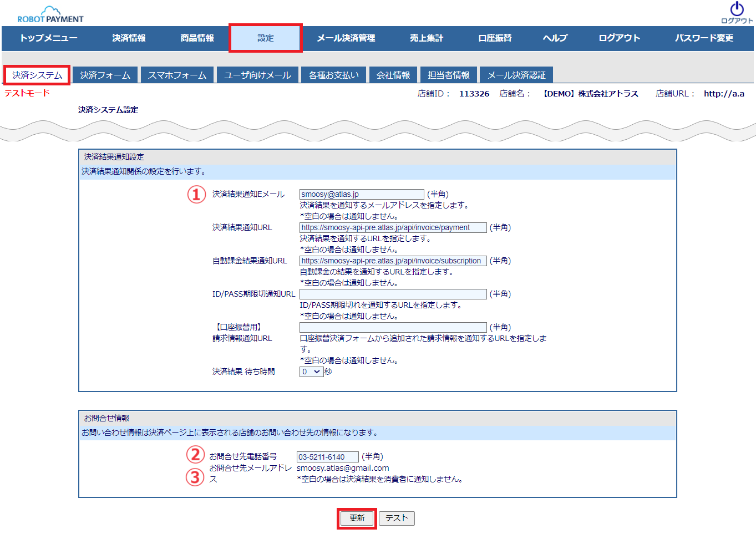Switch to the 担当者情報 tab
The height and width of the screenshot is (534, 756).
(x=449, y=75)
